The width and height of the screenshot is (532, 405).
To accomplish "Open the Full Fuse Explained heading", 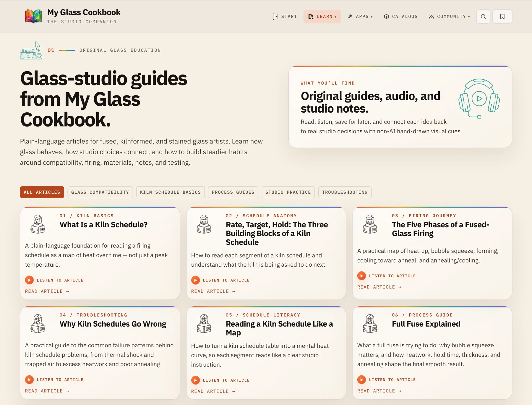I will (x=426, y=324).
